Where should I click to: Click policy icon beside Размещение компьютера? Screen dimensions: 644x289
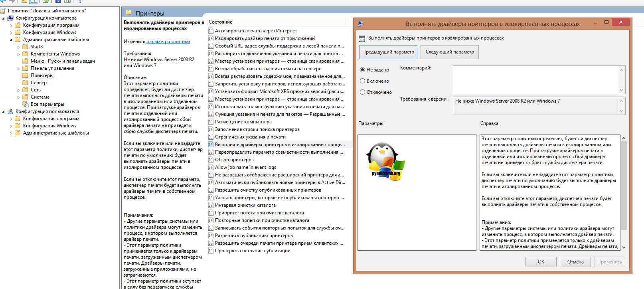click(x=211, y=122)
